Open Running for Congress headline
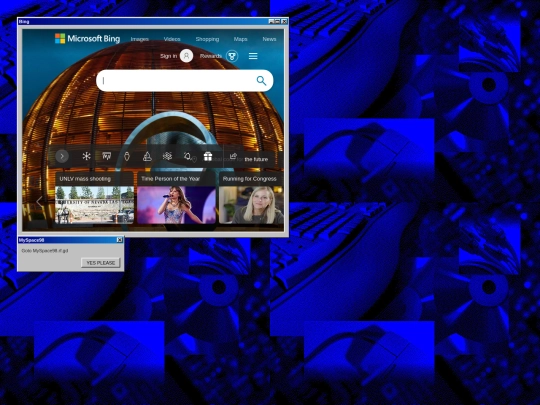Image resolution: width=540 pixels, height=405 pixels. tap(250, 179)
